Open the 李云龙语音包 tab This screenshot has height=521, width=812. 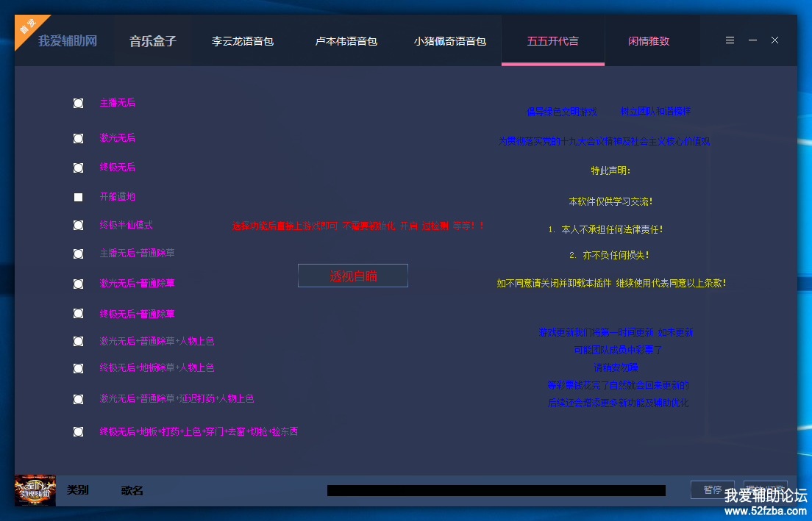click(243, 41)
